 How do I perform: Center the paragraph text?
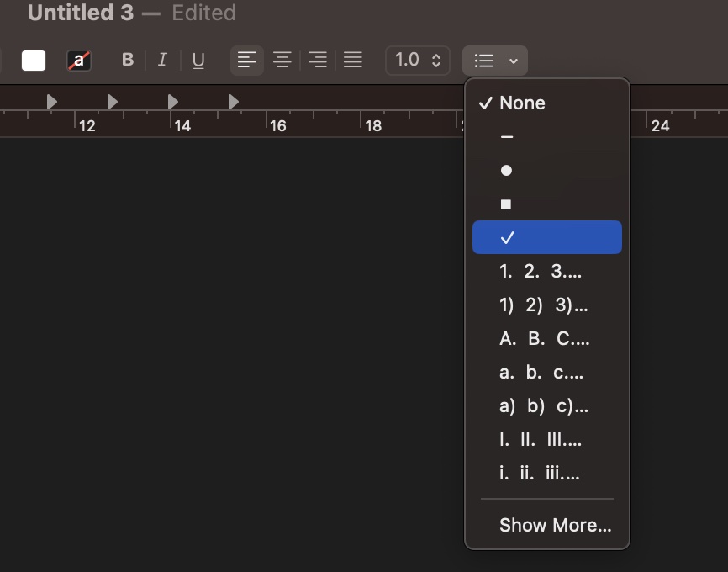pyautogui.click(x=282, y=60)
